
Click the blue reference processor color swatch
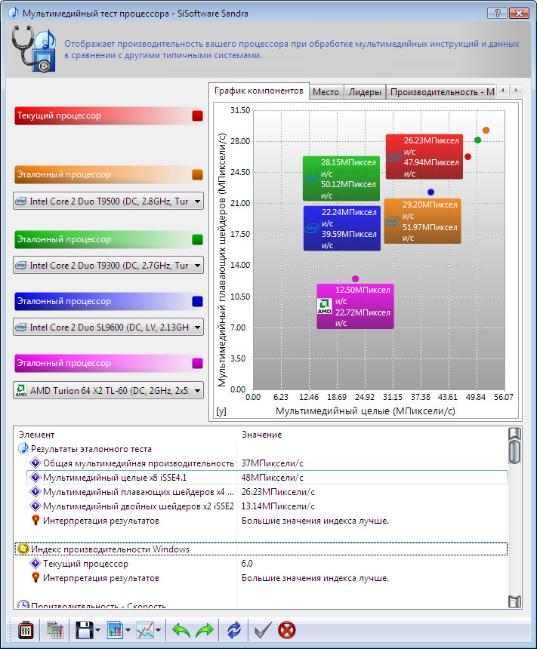tap(197, 301)
